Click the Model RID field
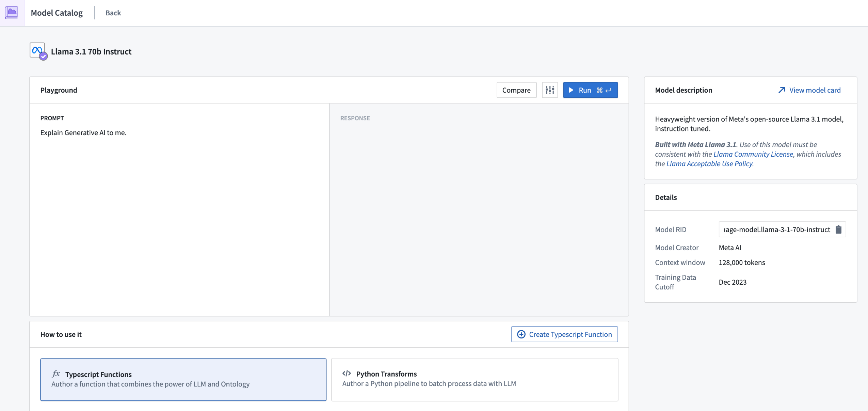868x411 pixels. point(782,230)
